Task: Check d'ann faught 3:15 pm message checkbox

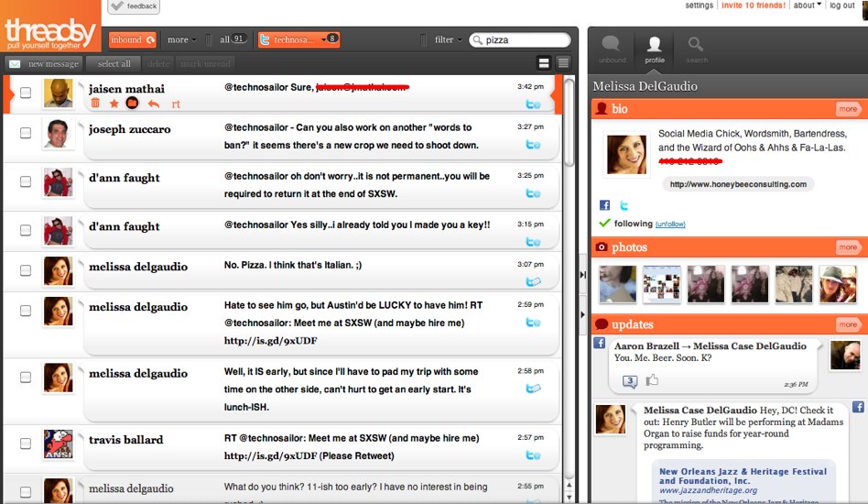Action: click(26, 230)
